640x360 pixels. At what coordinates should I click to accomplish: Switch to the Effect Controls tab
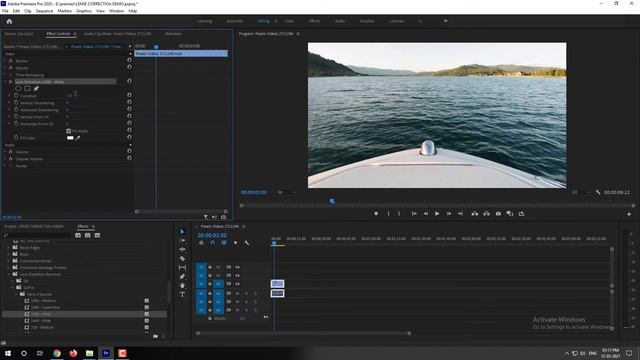[58, 34]
